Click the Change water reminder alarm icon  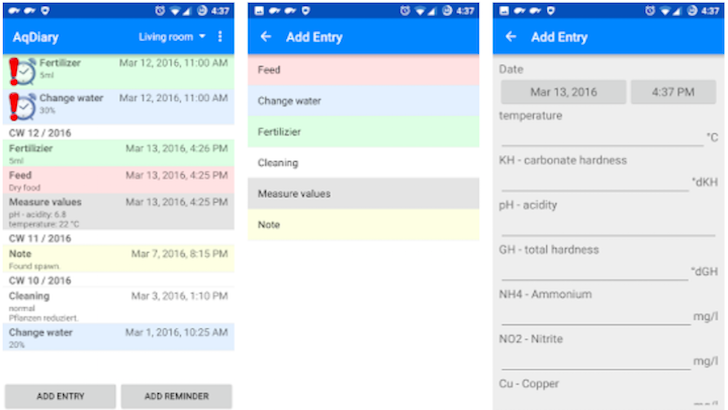21,106
